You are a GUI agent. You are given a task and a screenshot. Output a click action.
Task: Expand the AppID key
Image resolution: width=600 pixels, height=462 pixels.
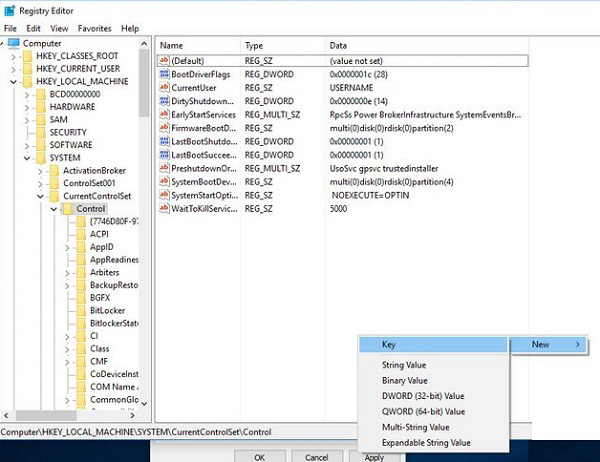pyautogui.click(x=67, y=248)
